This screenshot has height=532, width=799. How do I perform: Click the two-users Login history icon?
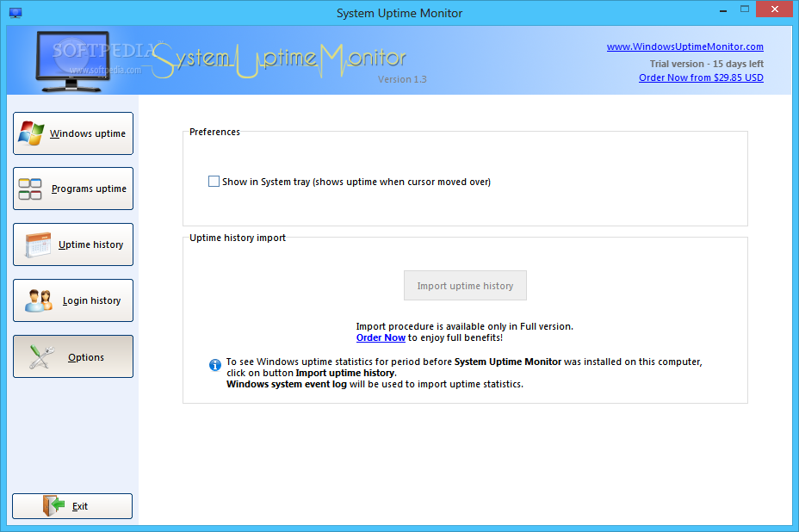pos(39,300)
